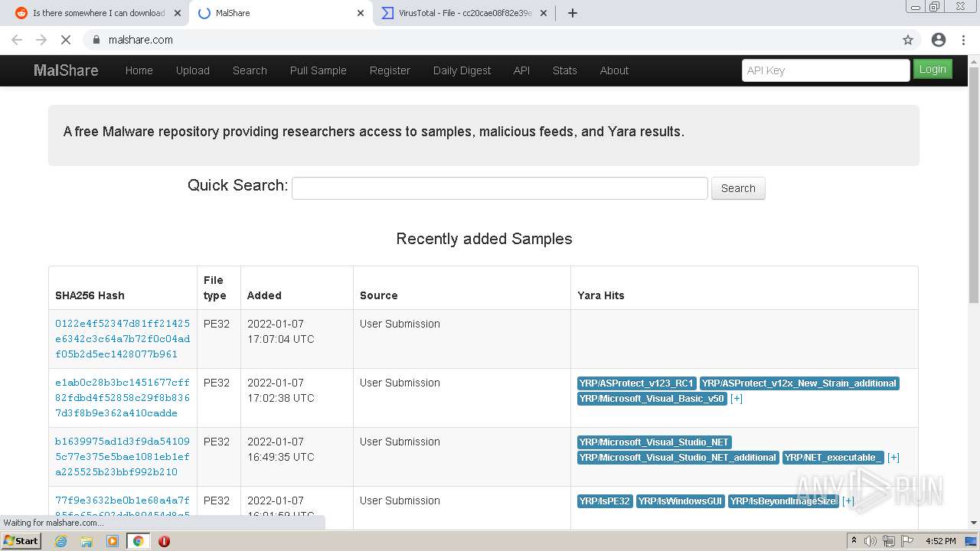Click the Yara Hits column header
980x551 pixels.
click(601, 295)
